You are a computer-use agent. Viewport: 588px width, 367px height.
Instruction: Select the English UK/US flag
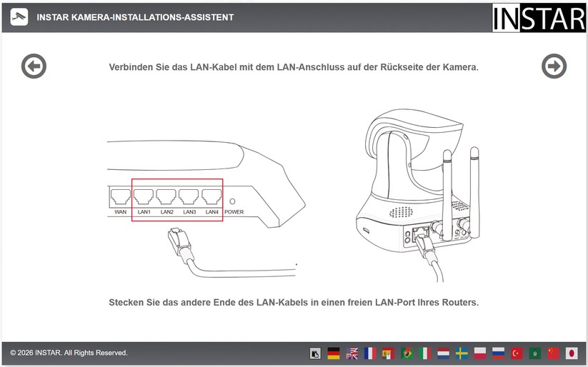352,353
